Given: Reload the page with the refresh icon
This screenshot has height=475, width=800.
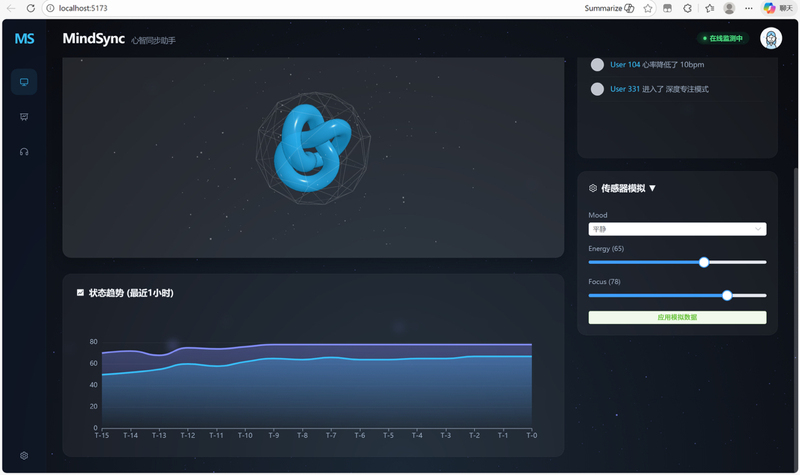Looking at the screenshot, I should click(31, 8).
